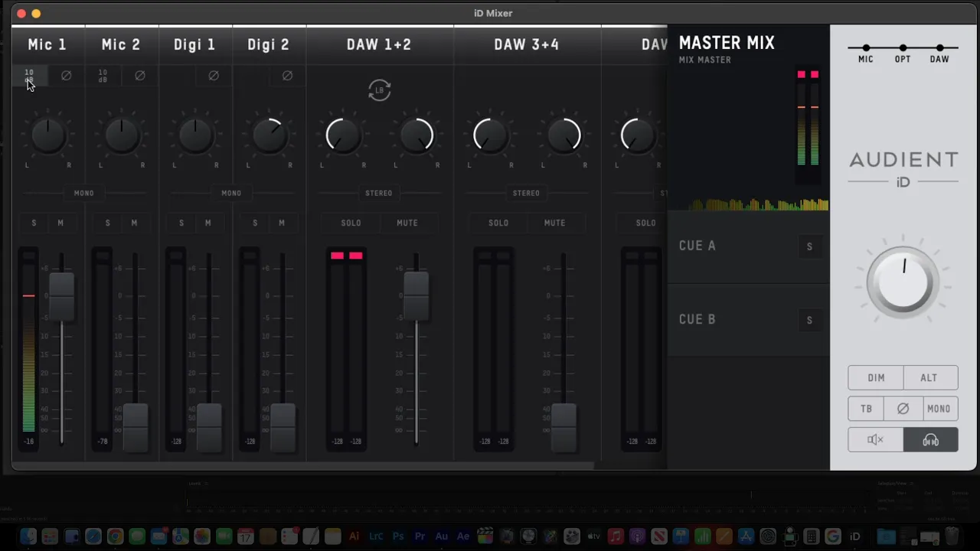Image resolution: width=980 pixels, height=551 pixels.
Task: Open the Trash in the dock
Action: click(950, 536)
